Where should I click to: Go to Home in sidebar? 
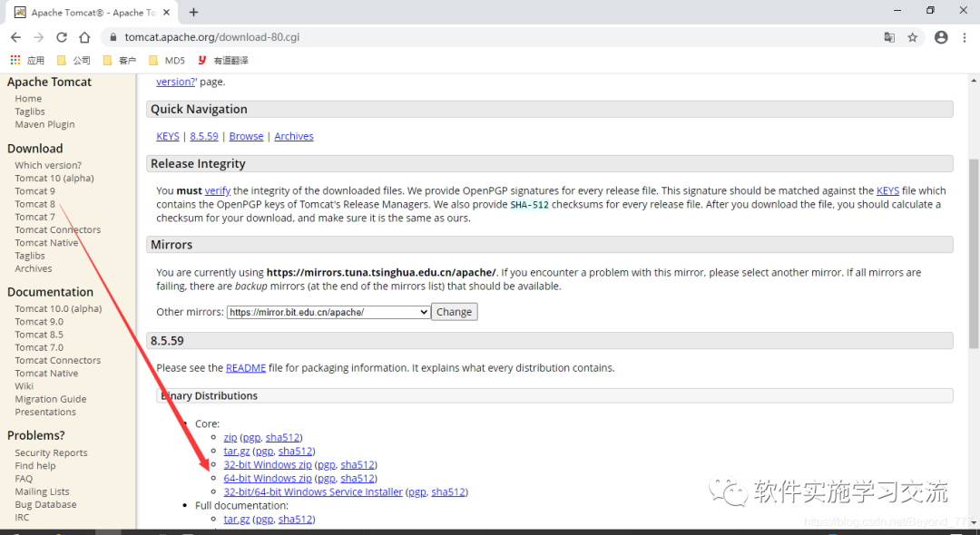[x=28, y=99]
